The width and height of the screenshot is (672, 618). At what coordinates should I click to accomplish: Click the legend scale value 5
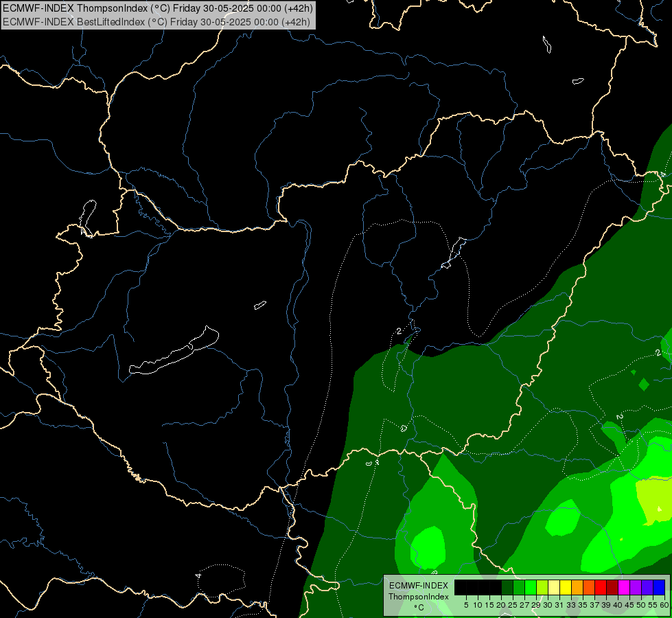[466, 605]
